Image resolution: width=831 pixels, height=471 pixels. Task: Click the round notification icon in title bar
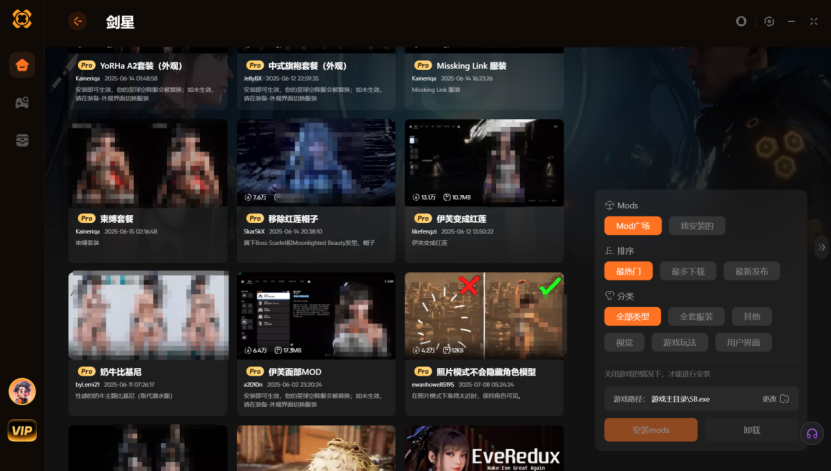[741, 21]
